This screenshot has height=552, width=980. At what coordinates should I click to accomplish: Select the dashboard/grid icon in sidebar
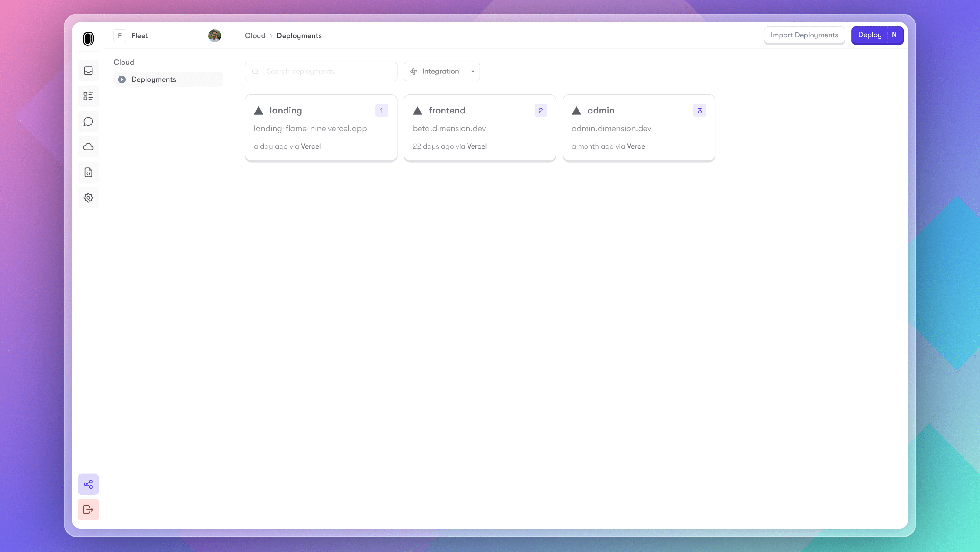pyautogui.click(x=88, y=96)
